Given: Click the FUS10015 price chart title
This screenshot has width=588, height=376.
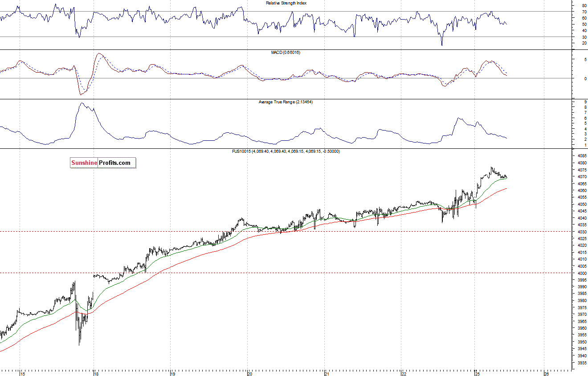Looking at the screenshot, I should tap(286, 151).
